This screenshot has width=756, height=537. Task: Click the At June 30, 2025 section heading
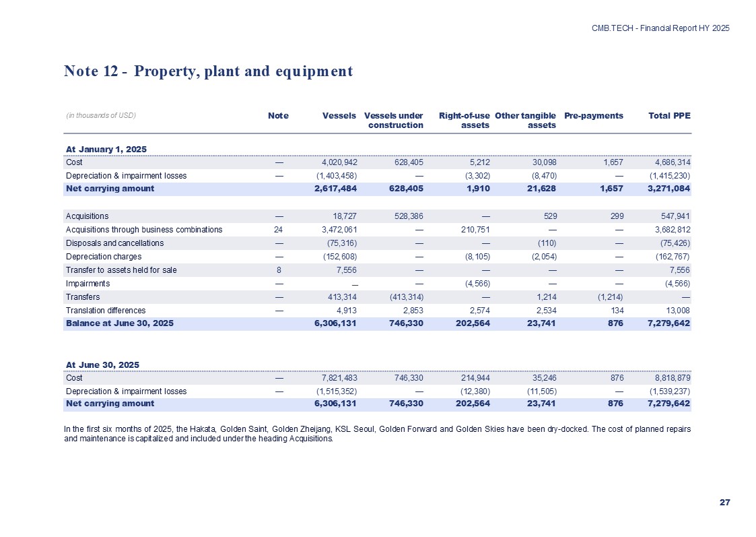(102, 365)
